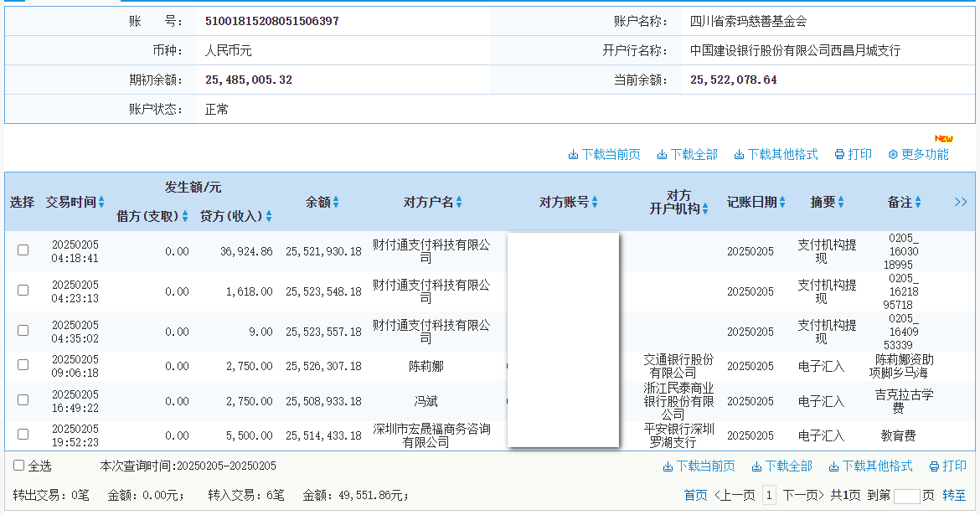Click the 更多功能 gear icon

pos(893,154)
